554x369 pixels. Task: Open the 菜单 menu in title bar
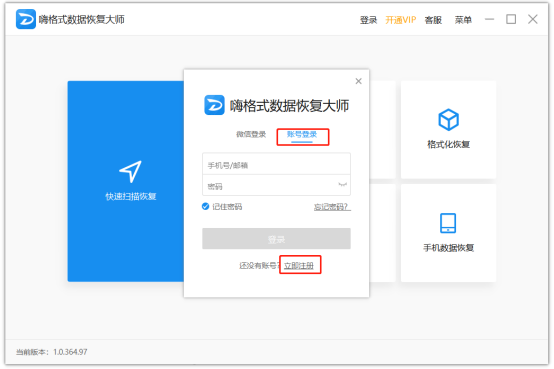463,20
